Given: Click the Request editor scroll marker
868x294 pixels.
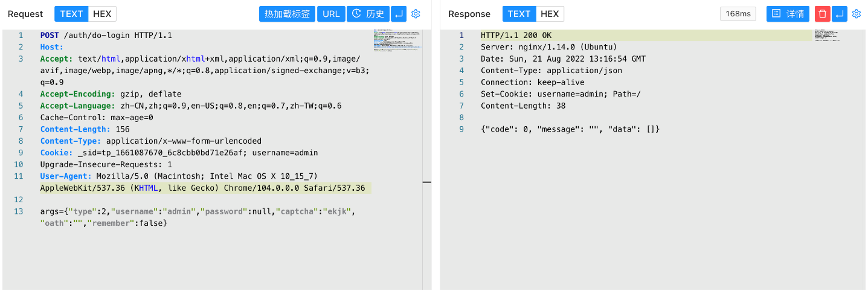Looking at the screenshot, I should (426, 182).
